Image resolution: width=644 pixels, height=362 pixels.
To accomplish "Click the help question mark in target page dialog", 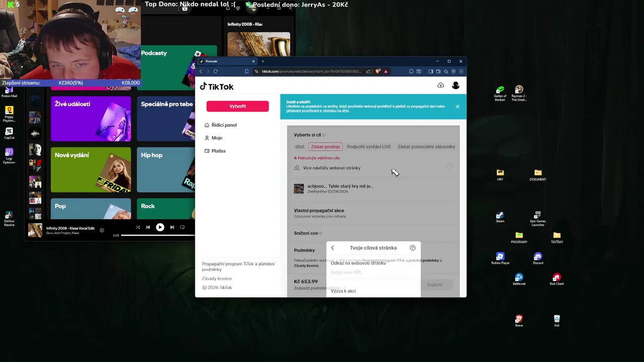I will pyautogui.click(x=413, y=248).
